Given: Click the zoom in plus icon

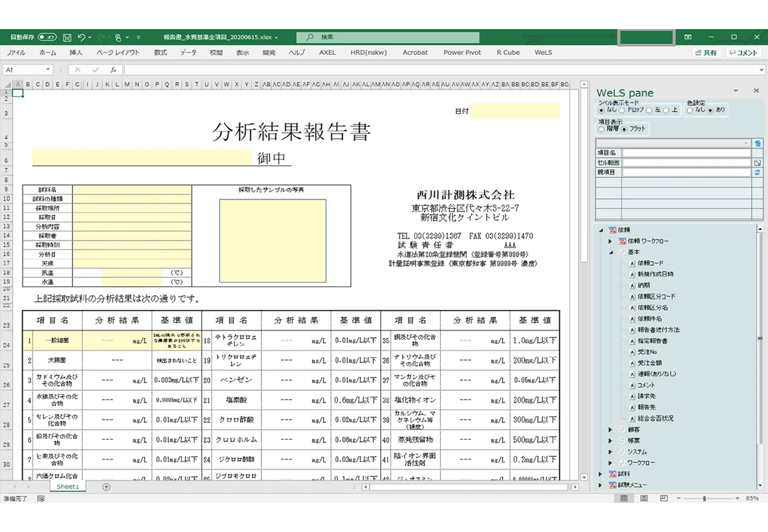Looking at the screenshot, I should pos(737,498).
